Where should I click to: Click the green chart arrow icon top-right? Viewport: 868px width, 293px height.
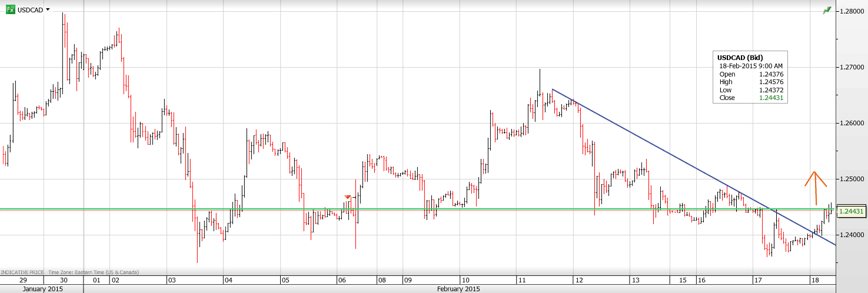pyautogui.click(x=827, y=11)
